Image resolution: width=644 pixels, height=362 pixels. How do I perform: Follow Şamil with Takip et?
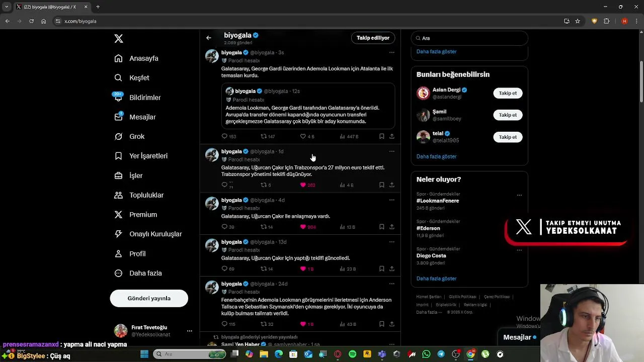pos(508,115)
